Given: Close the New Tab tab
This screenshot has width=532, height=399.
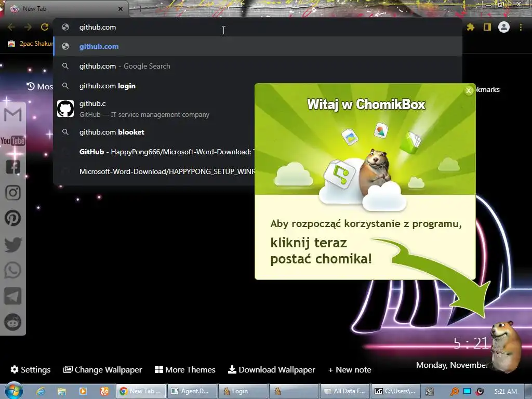Looking at the screenshot, I should click(x=121, y=9).
